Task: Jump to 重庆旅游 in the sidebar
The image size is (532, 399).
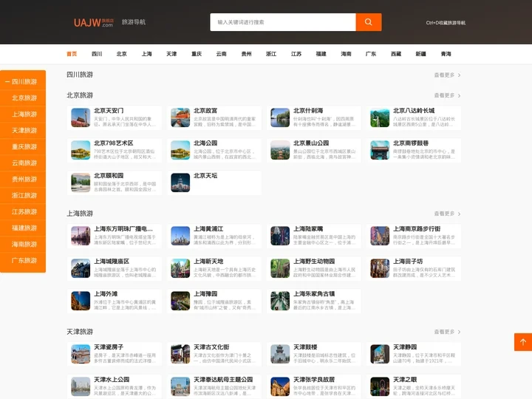Action: [x=23, y=147]
